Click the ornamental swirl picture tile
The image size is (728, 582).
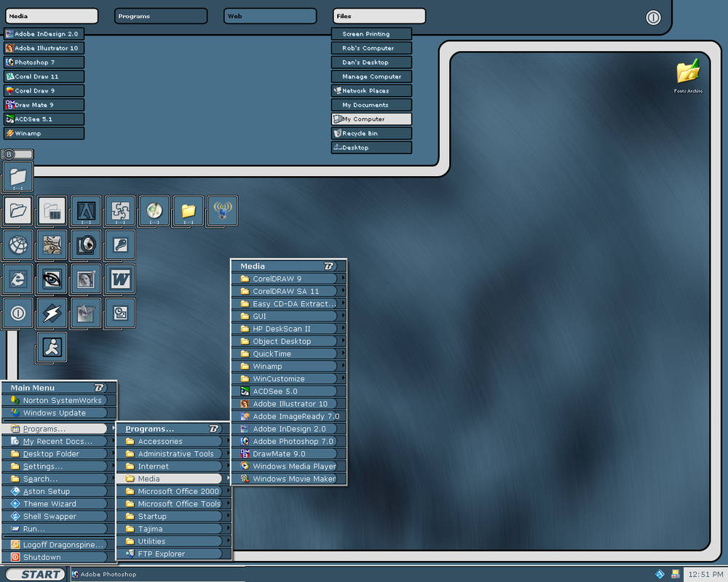coord(52,244)
